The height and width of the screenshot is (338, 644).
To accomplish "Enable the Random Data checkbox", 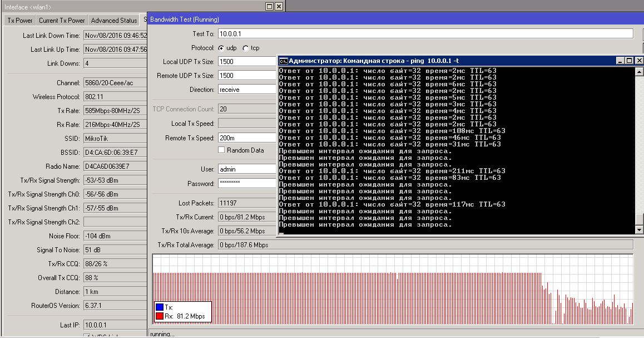I will [x=221, y=150].
